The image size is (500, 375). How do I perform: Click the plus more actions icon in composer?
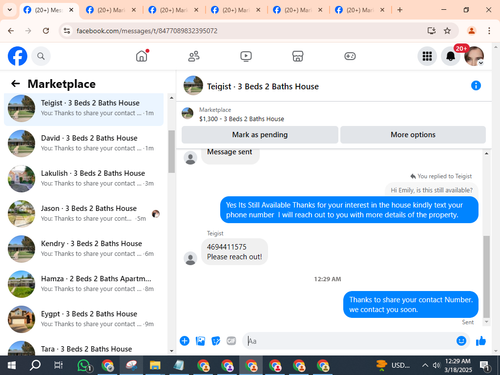point(184,341)
